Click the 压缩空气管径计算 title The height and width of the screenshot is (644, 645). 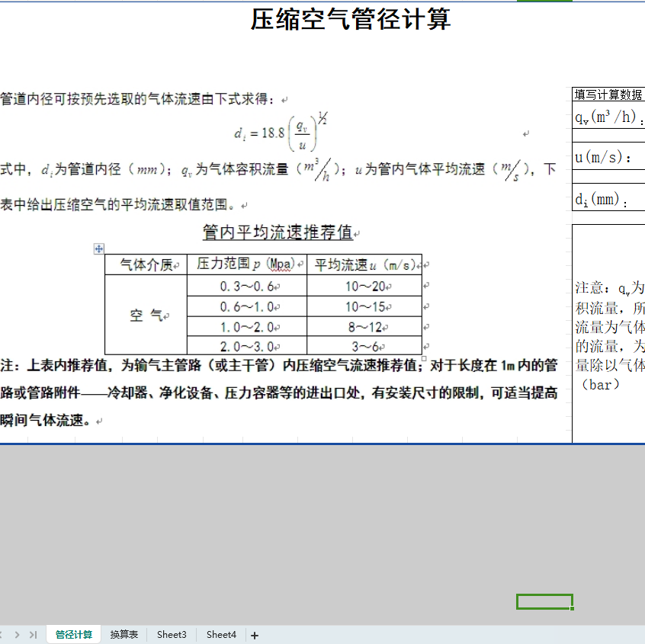click(351, 19)
